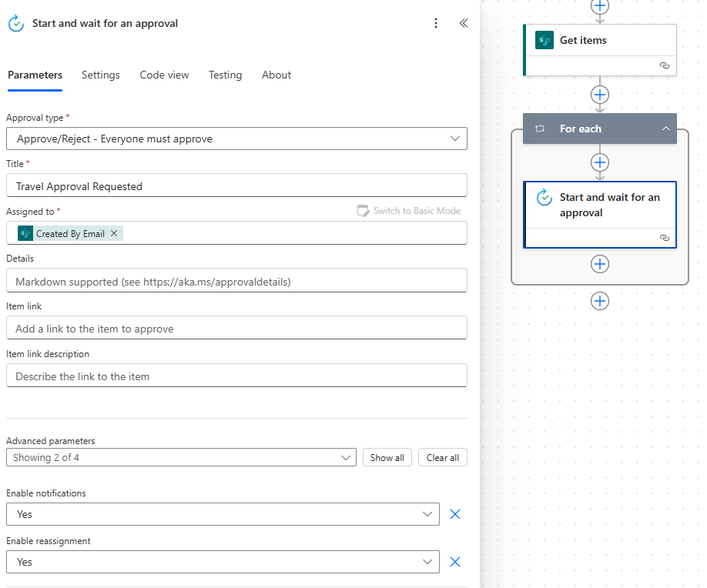Add a step after the approval action
This screenshot has width=707, height=588.
pos(600,264)
